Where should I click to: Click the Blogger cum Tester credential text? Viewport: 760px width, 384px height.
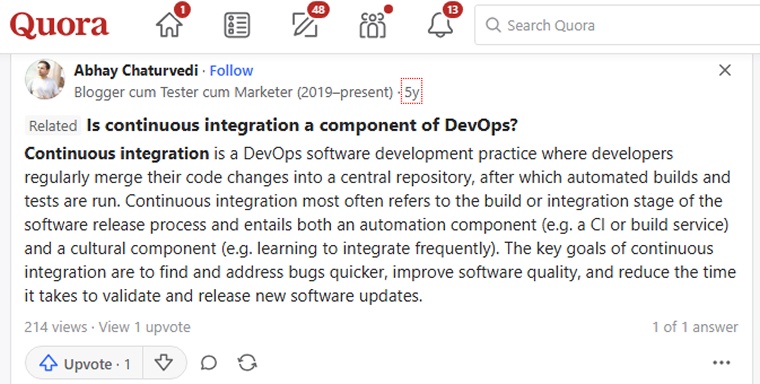[x=233, y=92]
